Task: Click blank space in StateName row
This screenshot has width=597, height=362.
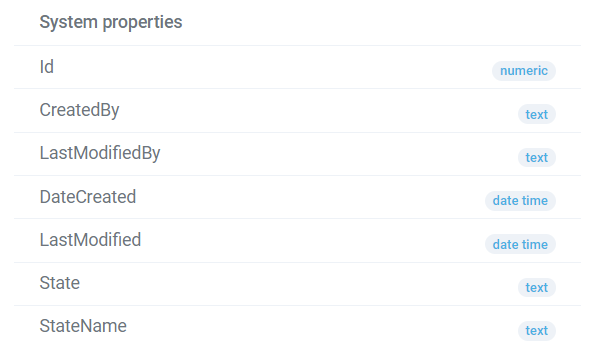Action: point(320,327)
